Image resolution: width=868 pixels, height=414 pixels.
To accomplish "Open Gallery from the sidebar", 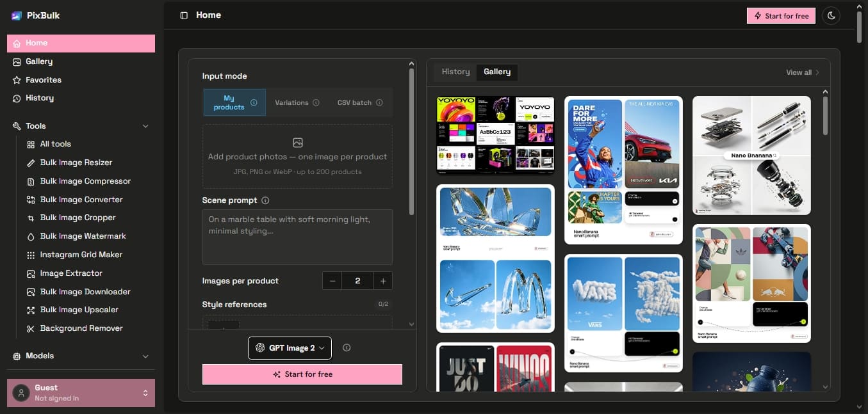I will point(81,61).
